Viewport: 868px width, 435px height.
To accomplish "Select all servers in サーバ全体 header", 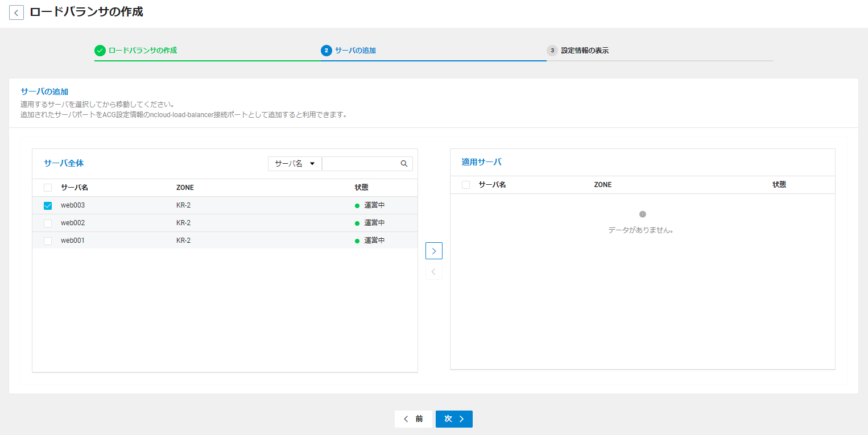I will (x=48, y=188).
